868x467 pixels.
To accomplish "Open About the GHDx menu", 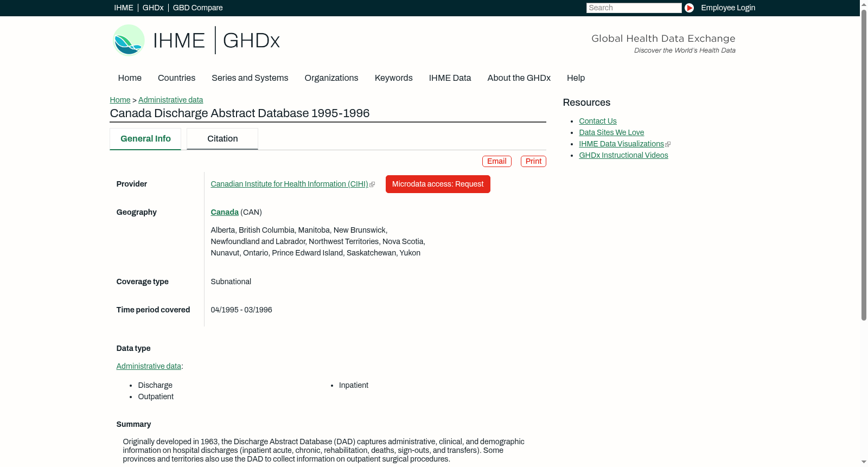I will pyautogui.click(x=519, y=78).
